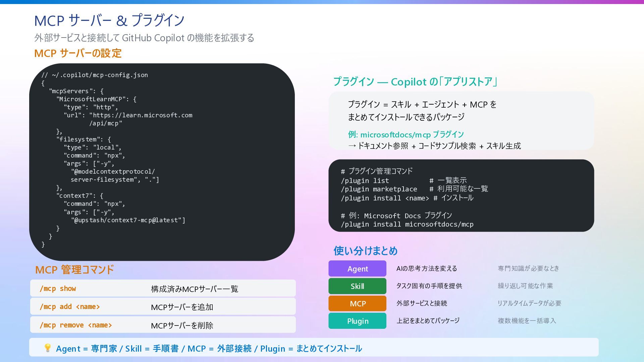Viewport: 644px width, 362px height.
Task: Click the green Skill label box
Action: coord(357,286)
